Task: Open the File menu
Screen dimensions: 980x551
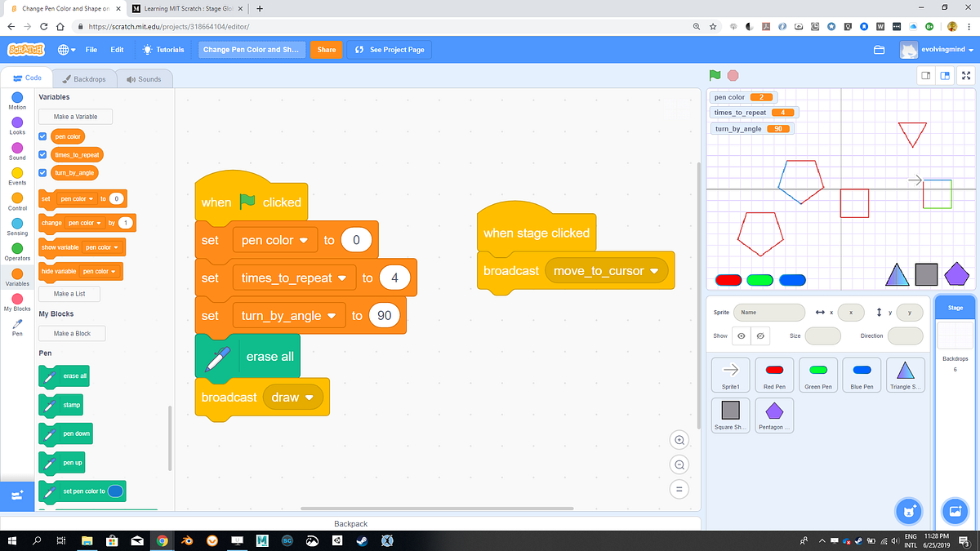Action: [x=91, y=49]
